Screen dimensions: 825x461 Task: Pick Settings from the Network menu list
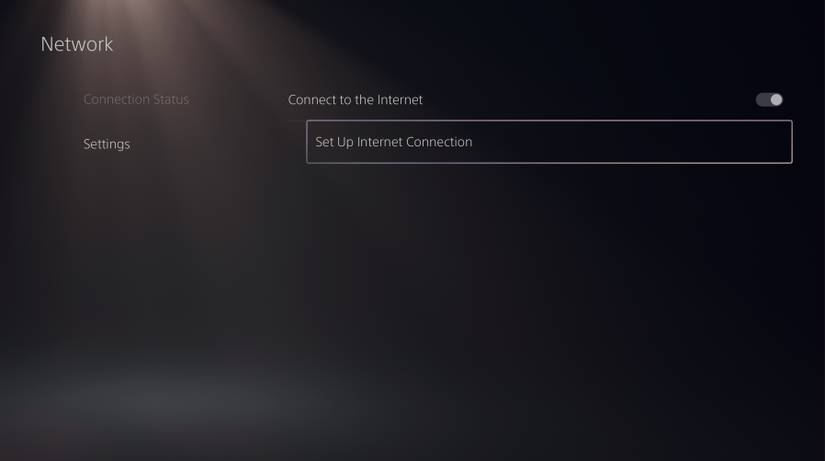106,144
